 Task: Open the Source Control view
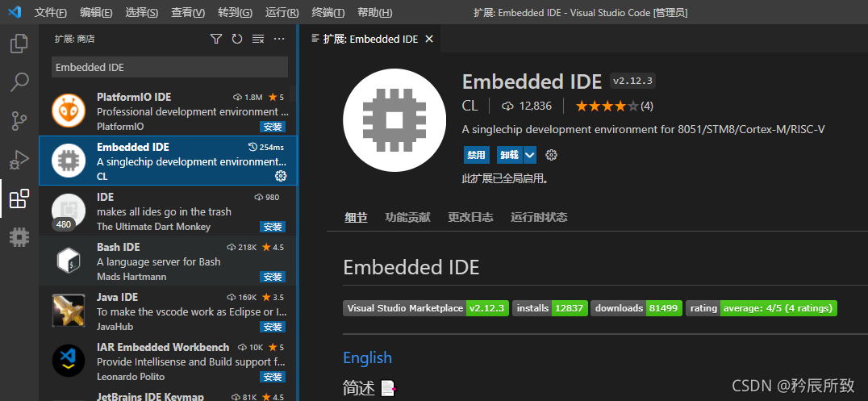(x=19, y=121)
